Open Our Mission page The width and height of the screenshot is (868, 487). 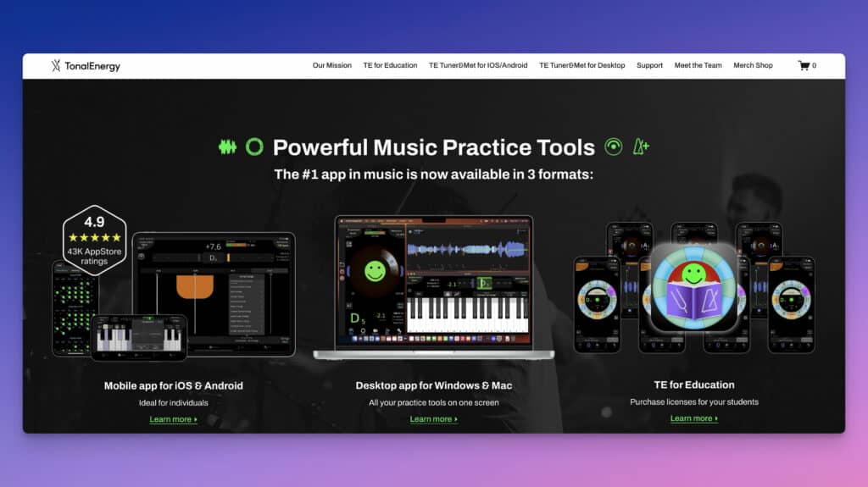pyautogui.click(x=332, y=65)
